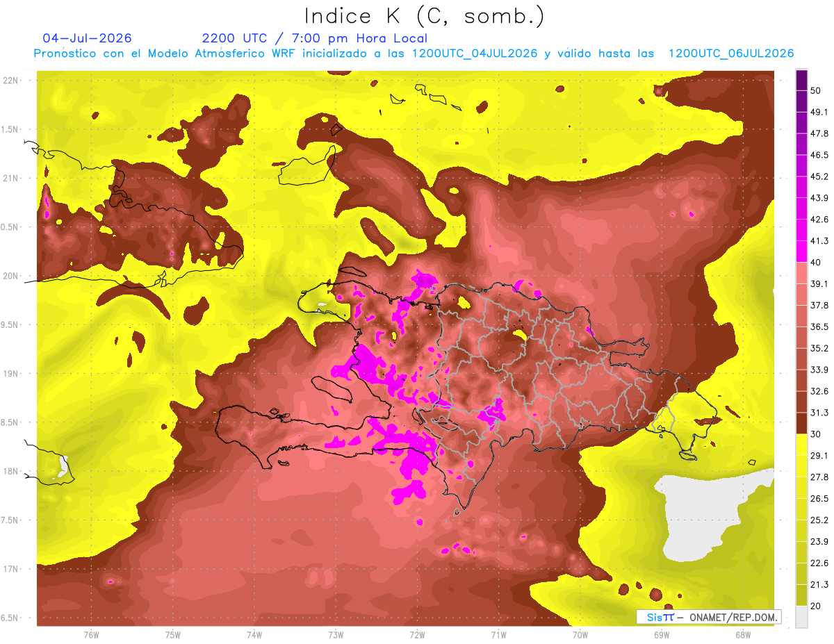Pick the bright yellow legend band between 29.1 and 30
Viewport: 834px width, 644px height.
coord(801,445)
